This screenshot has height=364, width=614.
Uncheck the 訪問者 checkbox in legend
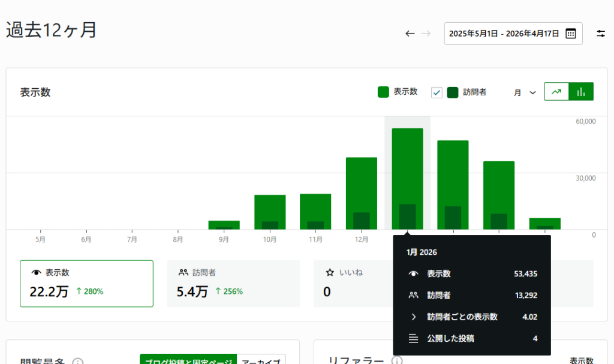(x=437, y=92)
